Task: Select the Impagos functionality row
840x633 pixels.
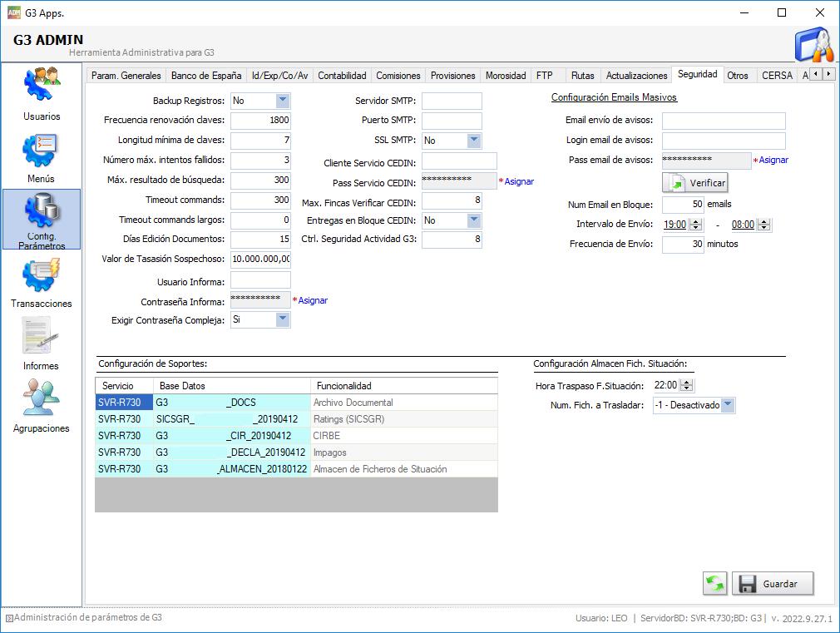Action: (x=296, y=452)
